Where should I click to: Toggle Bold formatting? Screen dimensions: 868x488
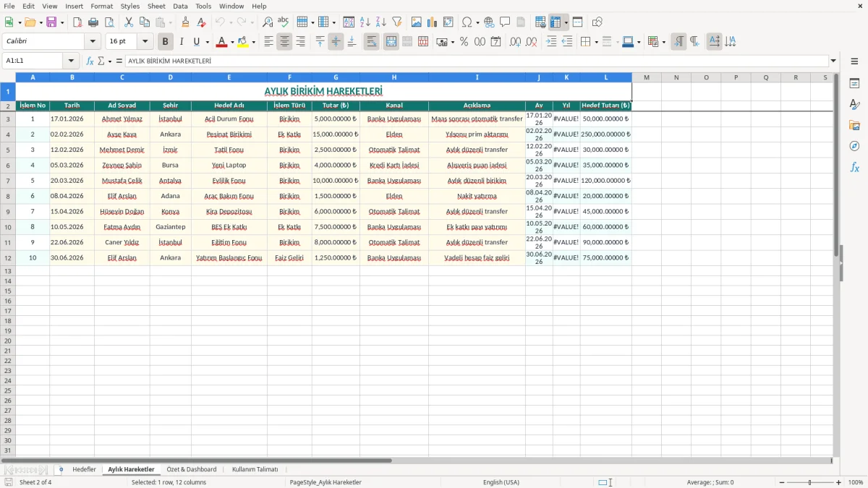click(x=166, y=42)
